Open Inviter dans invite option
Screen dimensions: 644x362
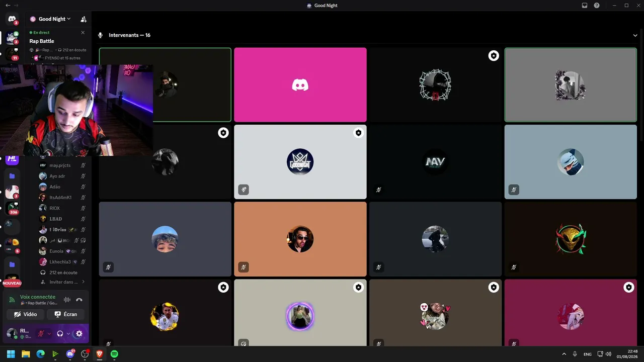tap(62, 282)
